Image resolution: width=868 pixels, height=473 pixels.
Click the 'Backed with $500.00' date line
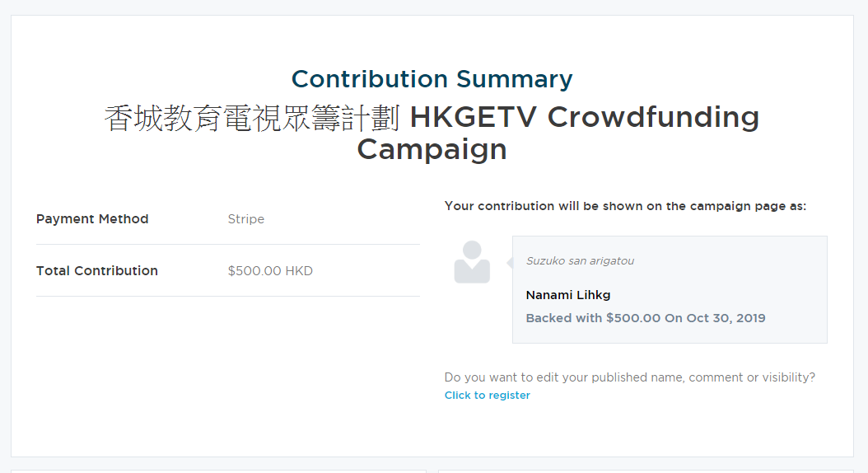click(x=646, y=318)
